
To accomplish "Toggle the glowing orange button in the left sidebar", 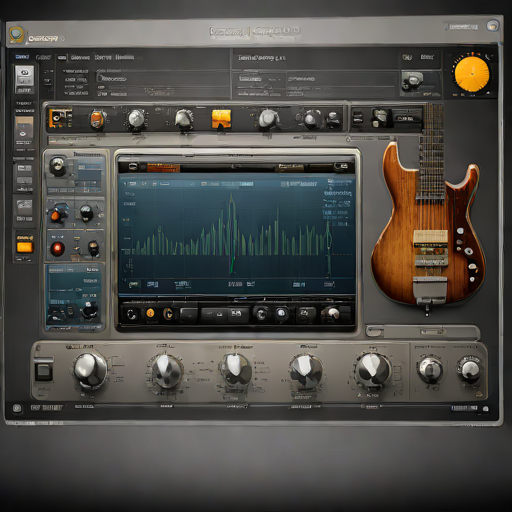I will (25, 247).
